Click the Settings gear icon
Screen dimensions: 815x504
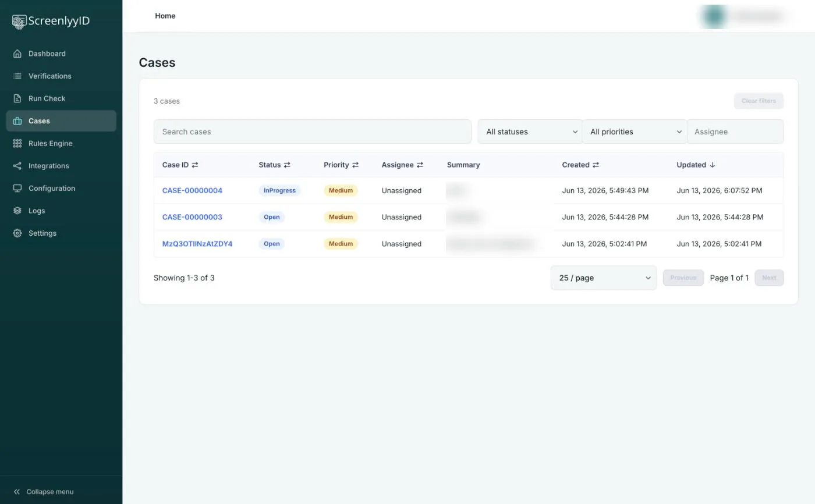pos(17,233)
